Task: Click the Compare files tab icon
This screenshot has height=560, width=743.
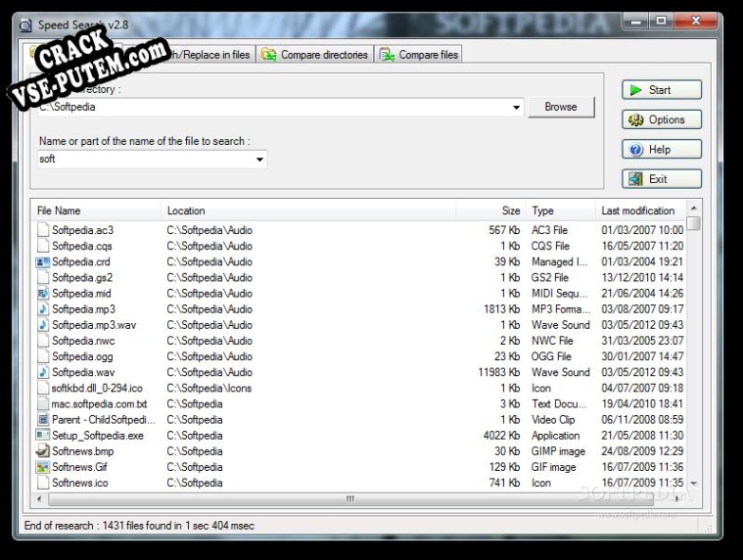Action: [x=387, y=55]
